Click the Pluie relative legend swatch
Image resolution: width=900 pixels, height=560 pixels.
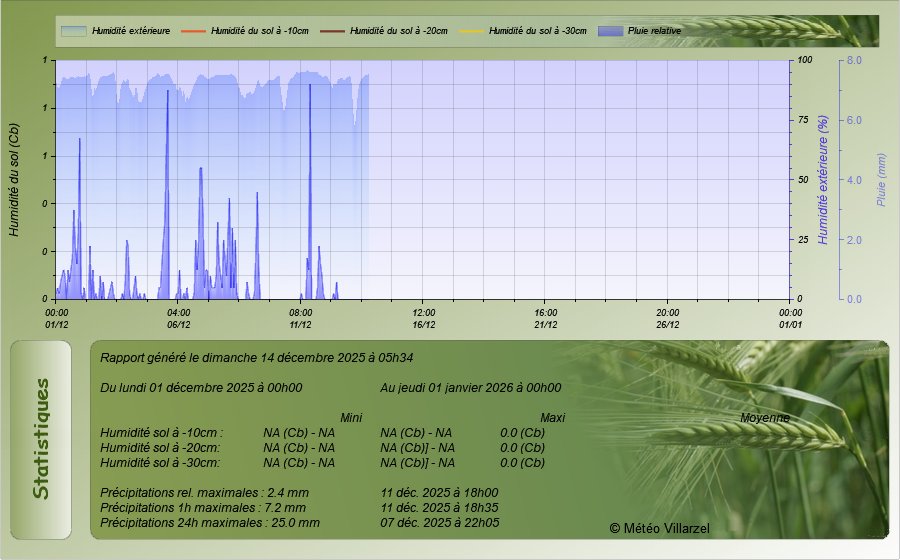click(610, 31)
